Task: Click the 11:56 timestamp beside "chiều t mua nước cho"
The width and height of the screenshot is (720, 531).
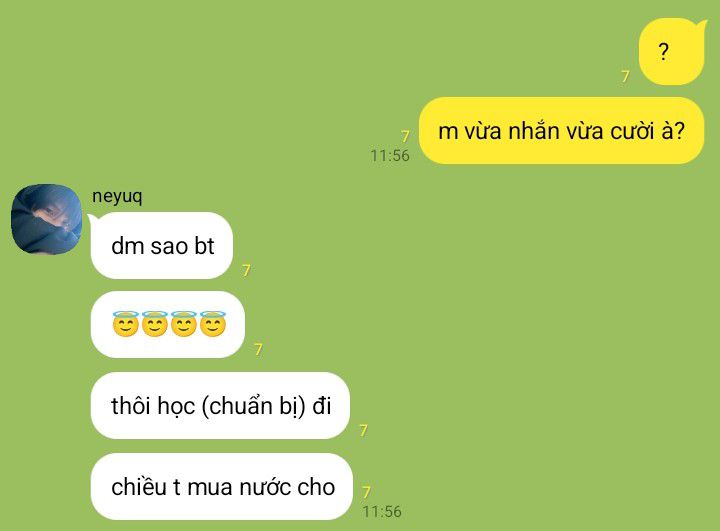Action: click(382, 512)
